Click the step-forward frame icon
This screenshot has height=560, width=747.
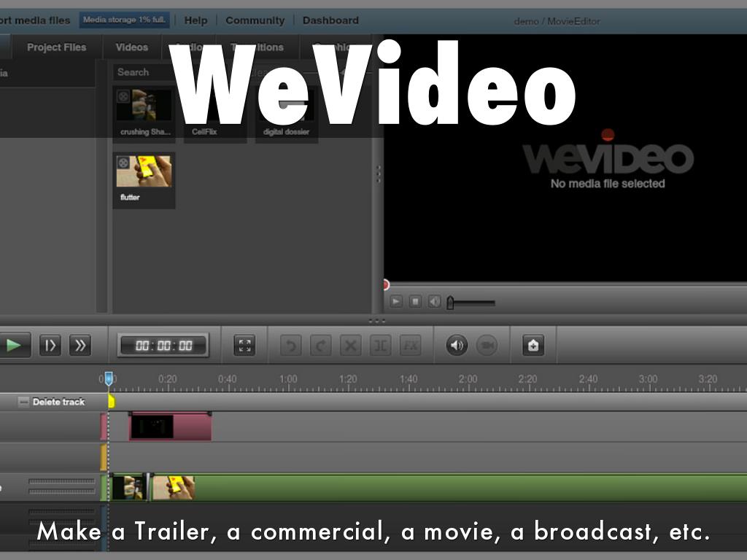click(50, 345)
